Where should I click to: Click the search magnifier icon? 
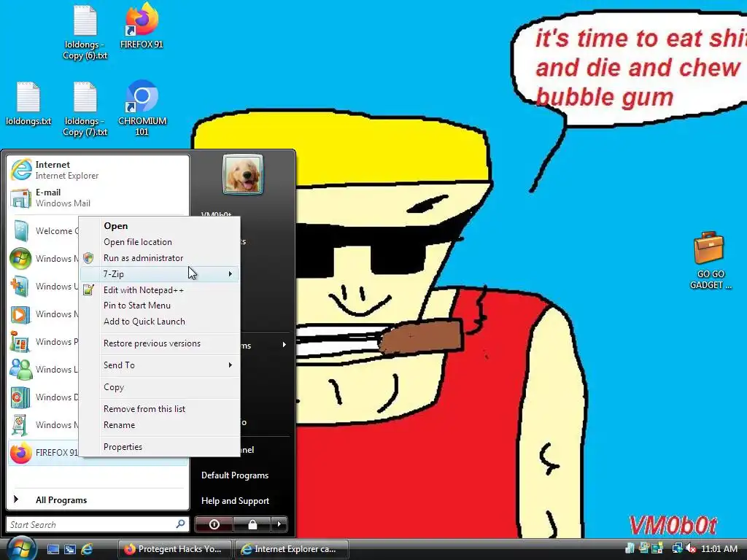click(180, 524)
